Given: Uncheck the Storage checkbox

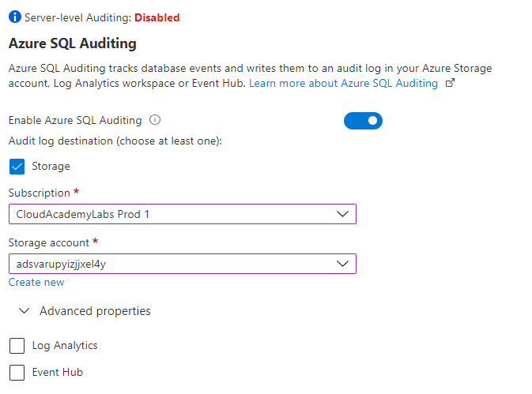Looking at the screenshot, I should coord(17,167).
